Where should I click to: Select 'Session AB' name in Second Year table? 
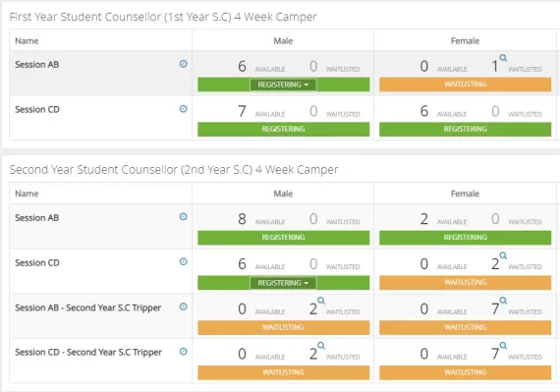[x=36, y=218]
